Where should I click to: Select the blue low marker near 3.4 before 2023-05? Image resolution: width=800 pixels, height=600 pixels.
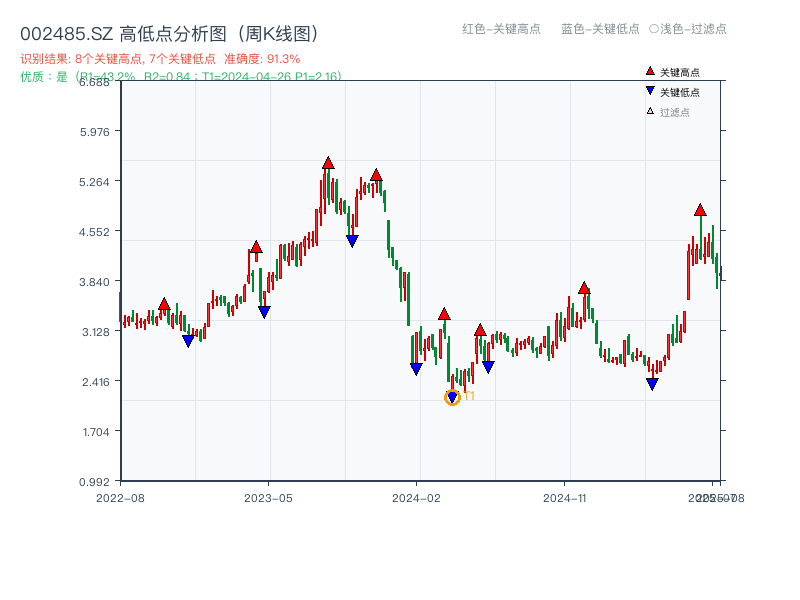264,312
